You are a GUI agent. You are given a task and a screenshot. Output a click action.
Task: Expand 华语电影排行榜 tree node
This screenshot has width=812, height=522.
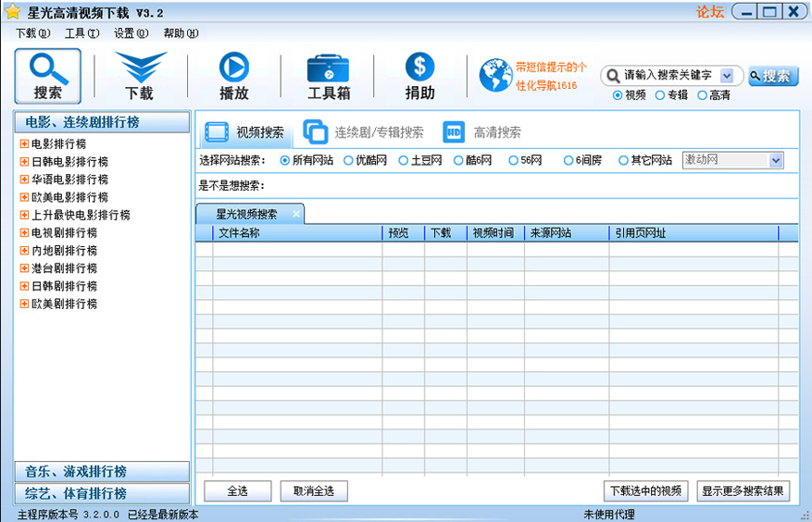pos(24,180)
